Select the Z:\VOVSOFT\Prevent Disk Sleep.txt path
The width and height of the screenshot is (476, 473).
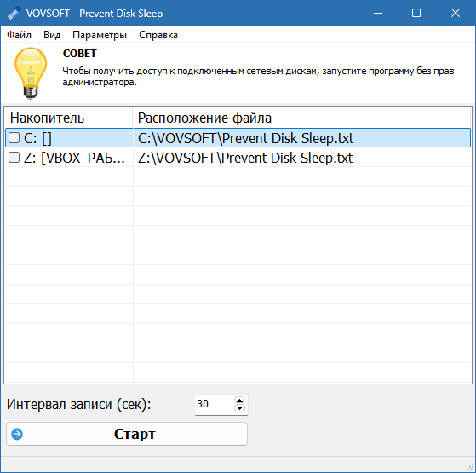(x=245, y=158)
